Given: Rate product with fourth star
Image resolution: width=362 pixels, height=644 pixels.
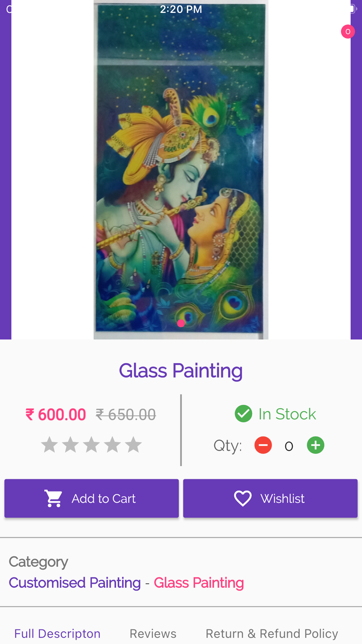Looking at the screenshot, I should 112,444.
